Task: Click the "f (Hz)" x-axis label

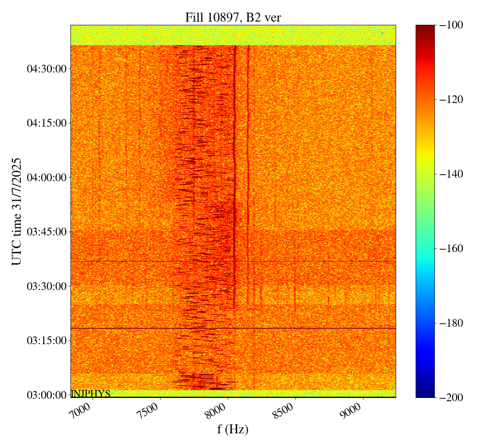Action: point(233,429)
